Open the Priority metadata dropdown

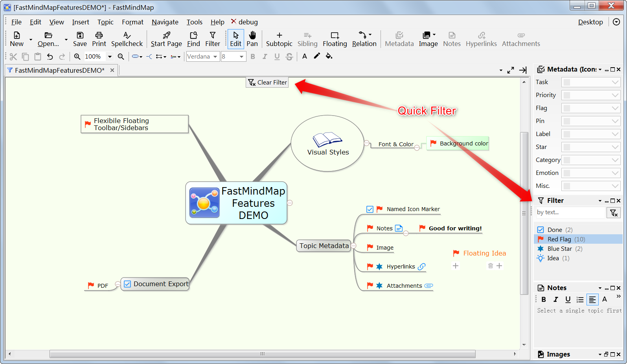pyautogui.click(x=591, y=95)
